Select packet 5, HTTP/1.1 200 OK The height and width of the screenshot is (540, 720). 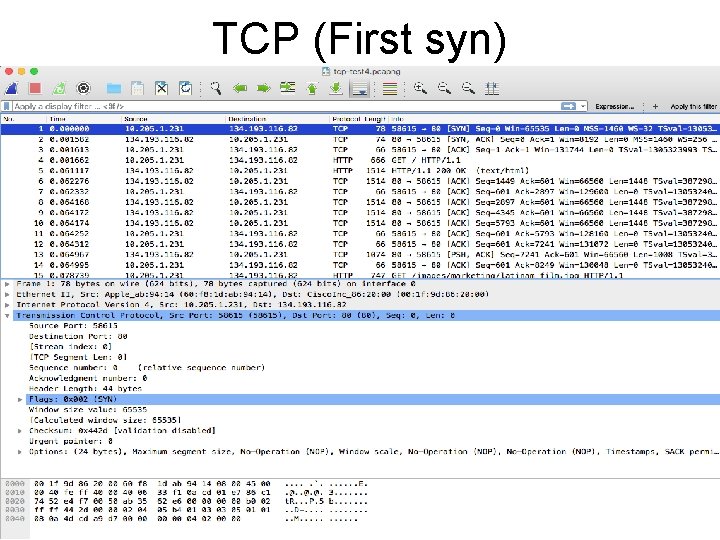click(360, 171)
